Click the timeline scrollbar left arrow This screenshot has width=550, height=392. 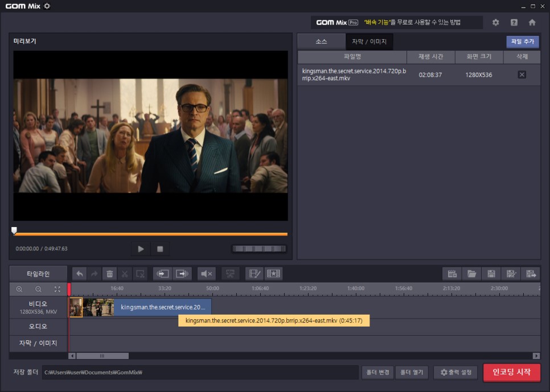(x=72, y=356)
